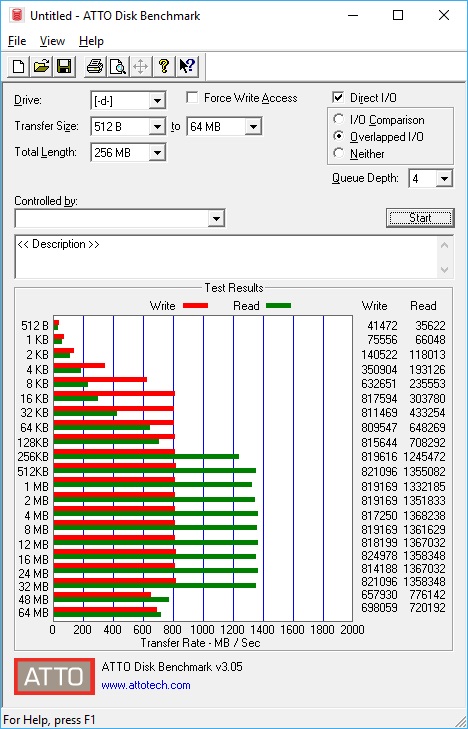Click the ATTO Disk Benchmark v3.05 text

coord(172,667)
